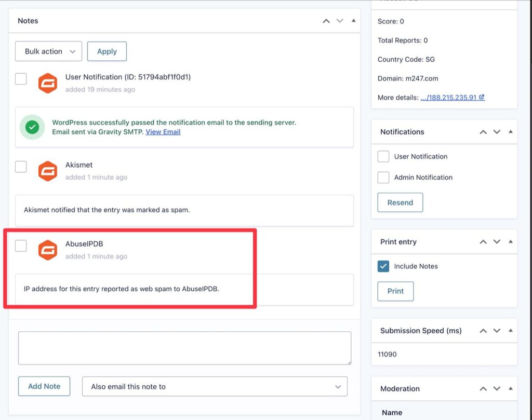
Task: Collapse the Notifications panel
Action: click(511, 131)
